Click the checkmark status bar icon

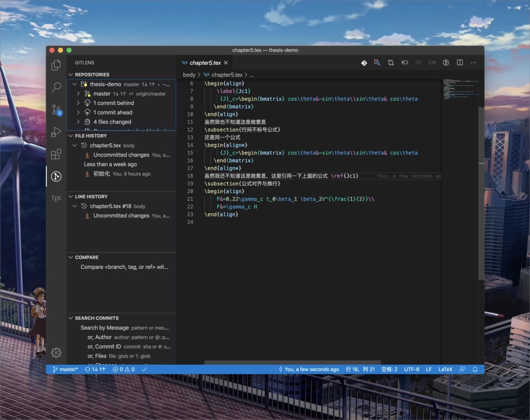(144, 369)
